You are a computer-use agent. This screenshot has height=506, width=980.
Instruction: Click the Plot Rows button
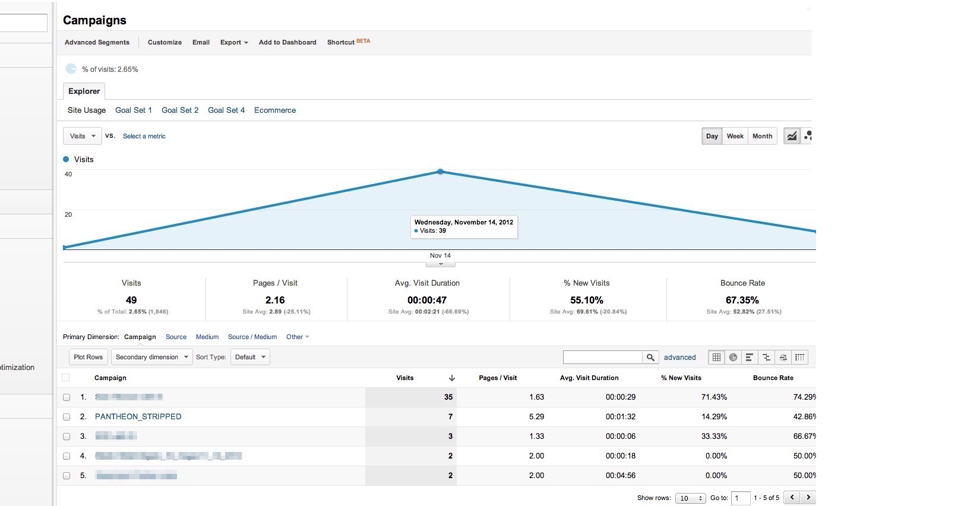tap(88, 357)
